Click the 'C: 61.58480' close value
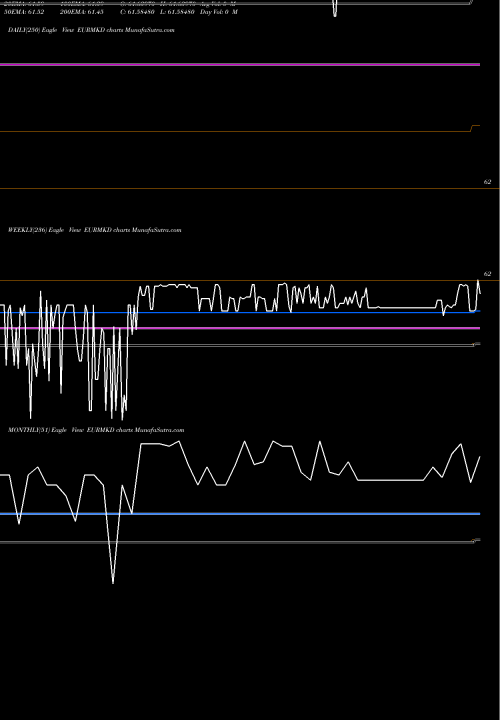 [x=137, y=12]
